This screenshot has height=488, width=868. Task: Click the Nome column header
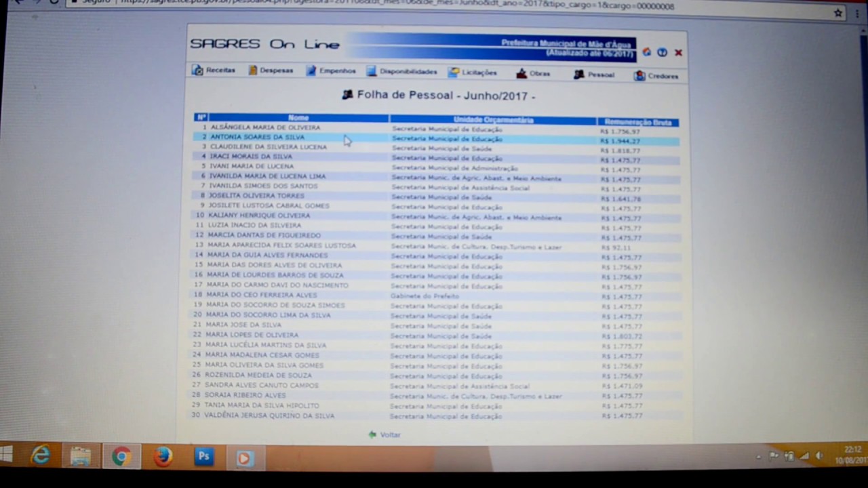pos(298,118)
